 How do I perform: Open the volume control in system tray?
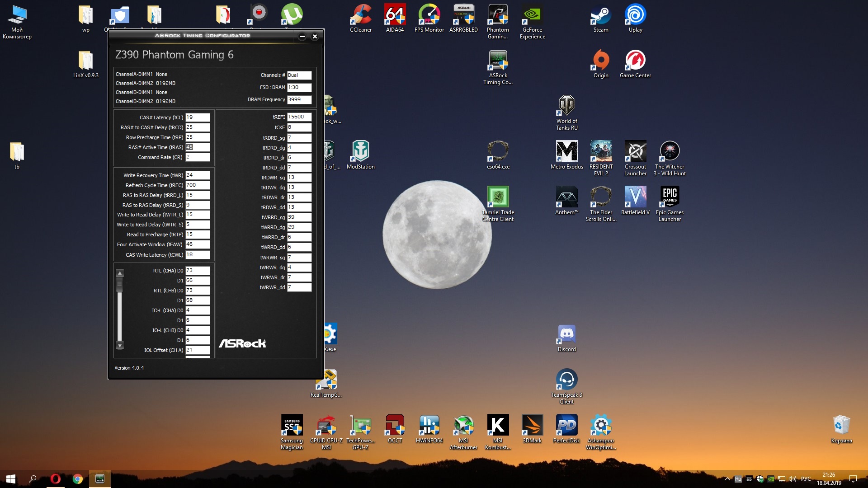pos(792,479)
